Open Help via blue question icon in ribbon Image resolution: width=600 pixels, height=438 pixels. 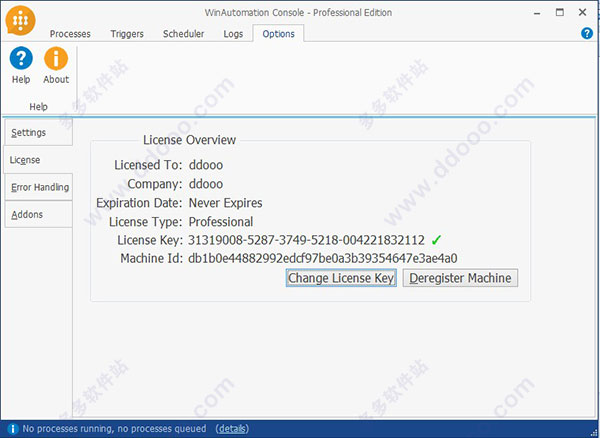[21, 58]
